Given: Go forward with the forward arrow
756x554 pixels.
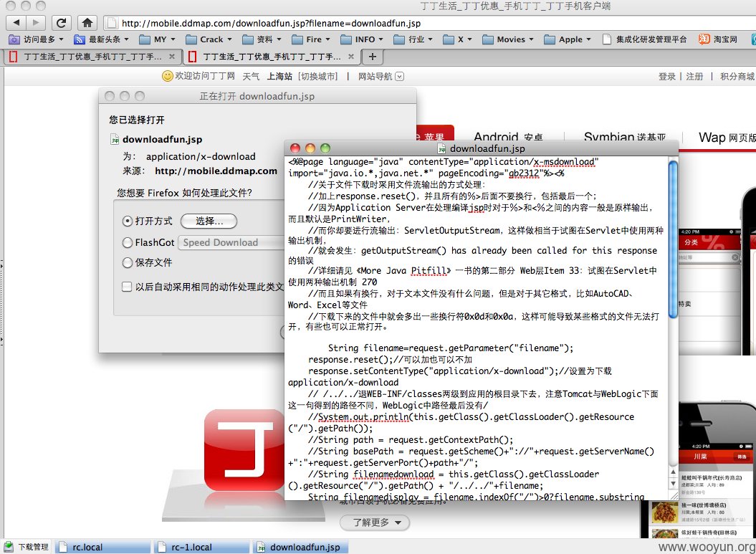Looking at the screenshot, I should (36, 22).
